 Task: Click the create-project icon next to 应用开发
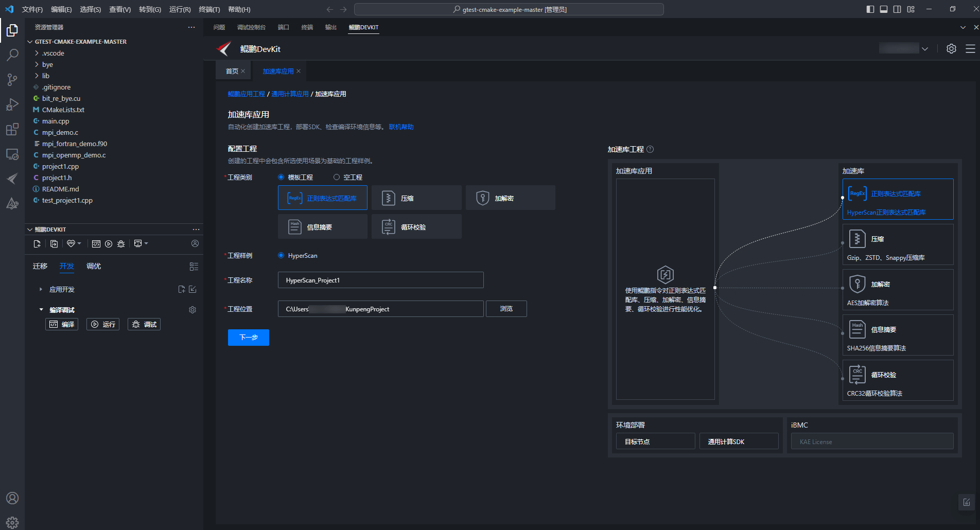tap(182, 289)
